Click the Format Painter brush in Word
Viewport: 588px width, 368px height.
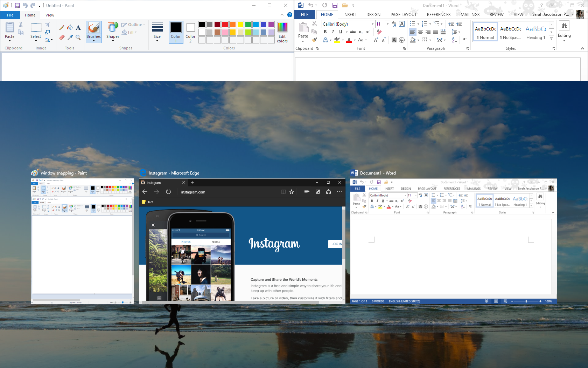pos(314,40)
